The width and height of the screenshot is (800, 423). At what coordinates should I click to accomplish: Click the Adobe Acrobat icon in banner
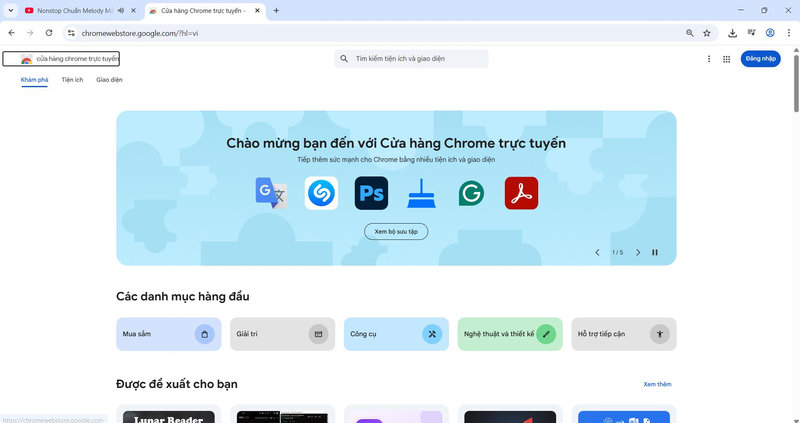tap(521, 193)
